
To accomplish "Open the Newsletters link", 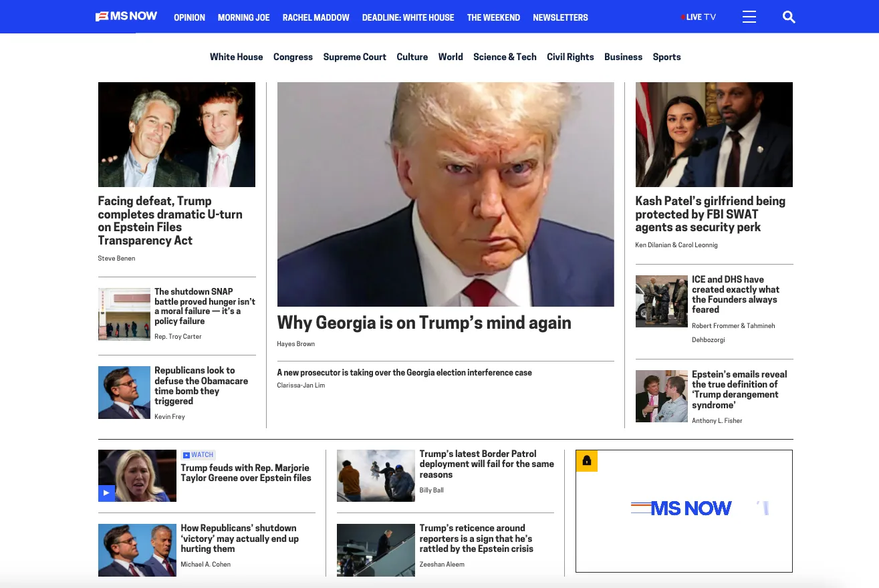I will click(x=560, y=17).
